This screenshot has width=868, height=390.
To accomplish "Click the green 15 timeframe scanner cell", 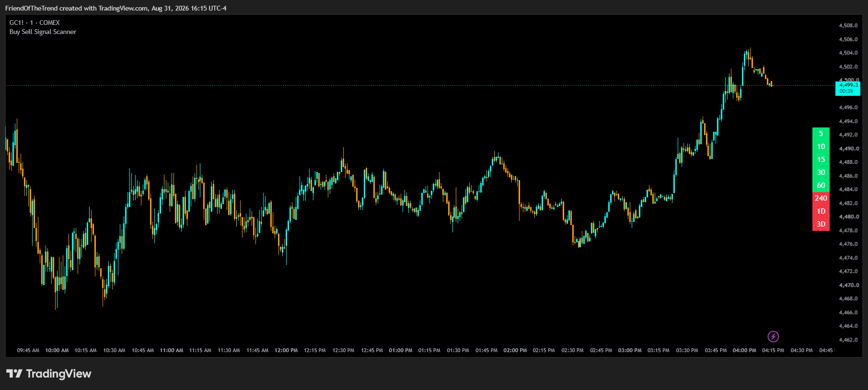I will coord(821,160).
